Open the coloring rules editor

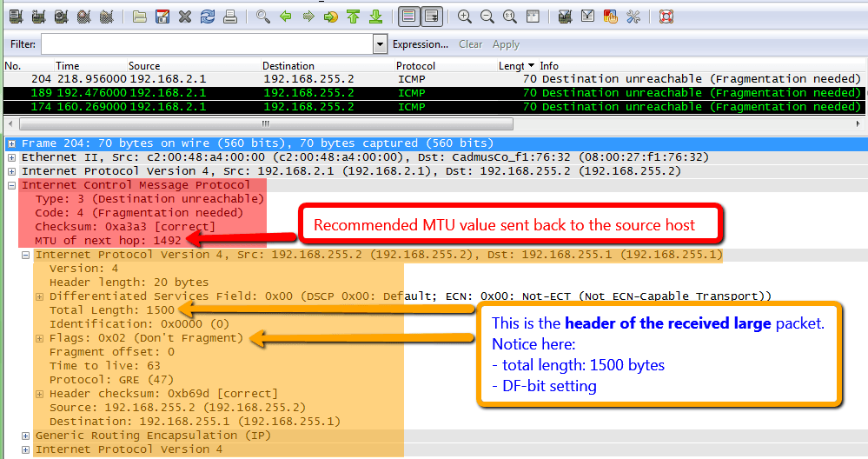coord(611,17)
